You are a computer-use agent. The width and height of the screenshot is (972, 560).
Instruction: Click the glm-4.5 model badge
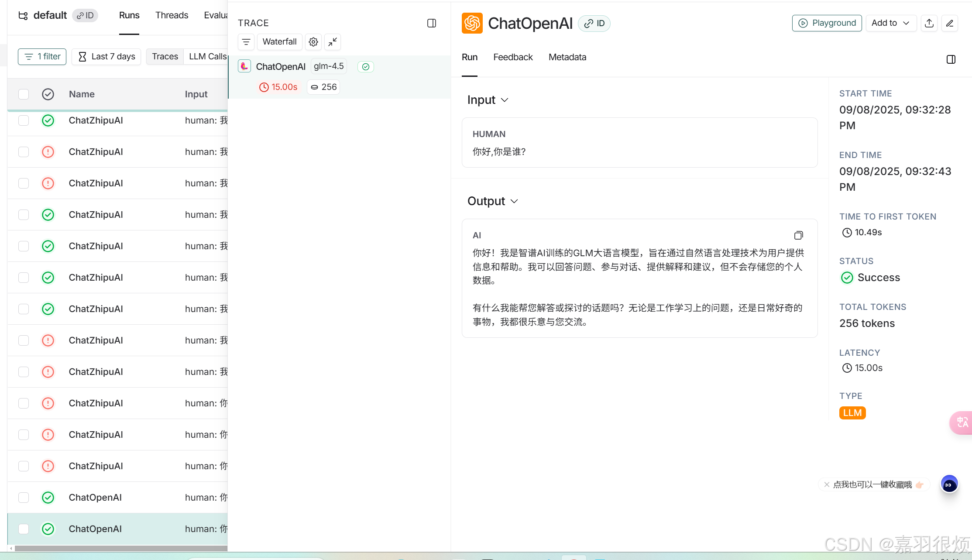pos(329,66)
